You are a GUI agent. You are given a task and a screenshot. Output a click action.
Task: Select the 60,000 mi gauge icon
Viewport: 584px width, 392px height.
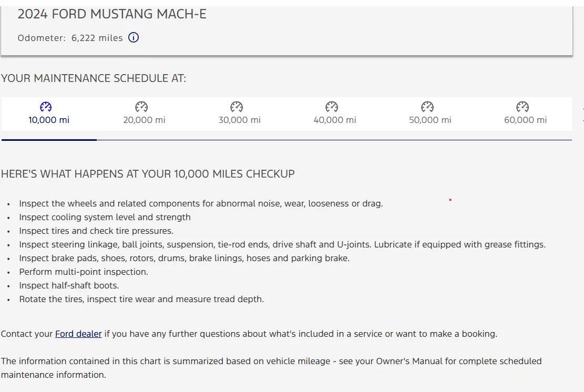522,107
